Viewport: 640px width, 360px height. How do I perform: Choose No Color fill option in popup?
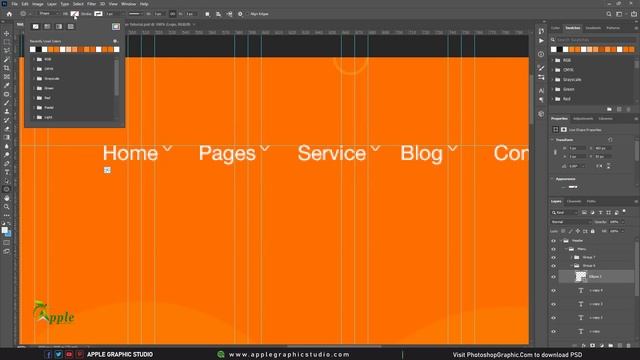click(36, 27)
